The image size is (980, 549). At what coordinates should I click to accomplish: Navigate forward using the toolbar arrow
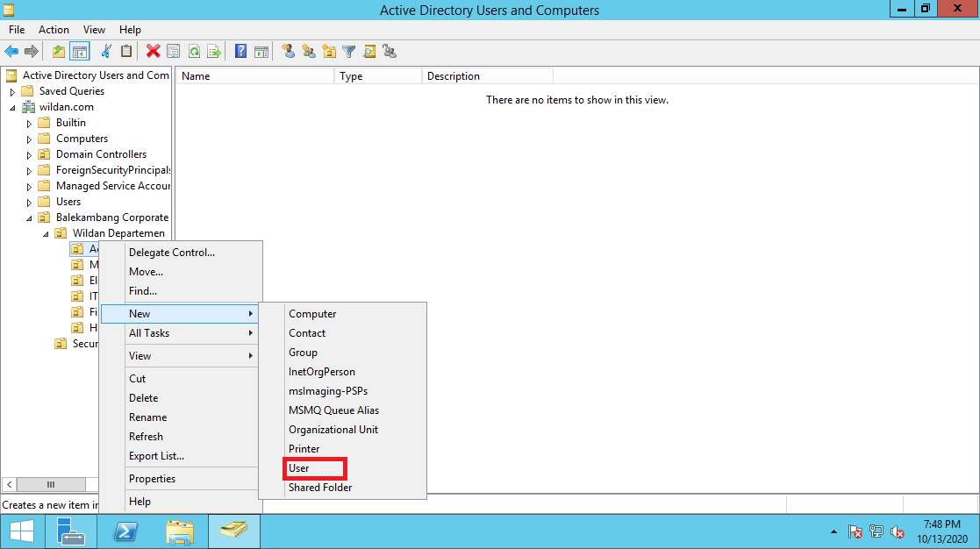tap(31, 51)
